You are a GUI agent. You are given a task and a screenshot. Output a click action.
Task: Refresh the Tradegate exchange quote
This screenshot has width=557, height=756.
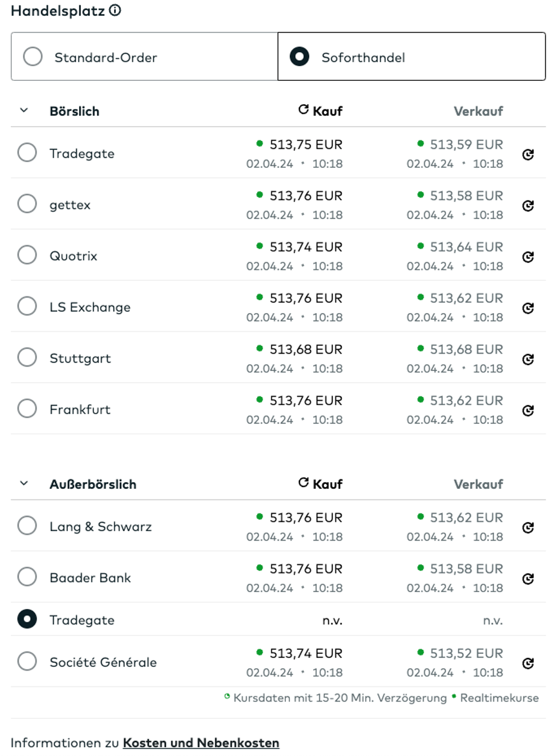click(x=528, y=154)
